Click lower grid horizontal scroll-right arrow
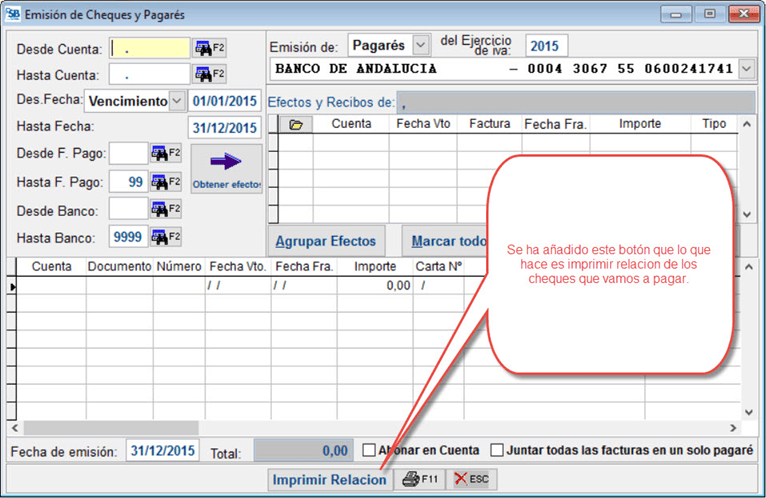This screenshot has width=766, height=498. tap(733, 428)
